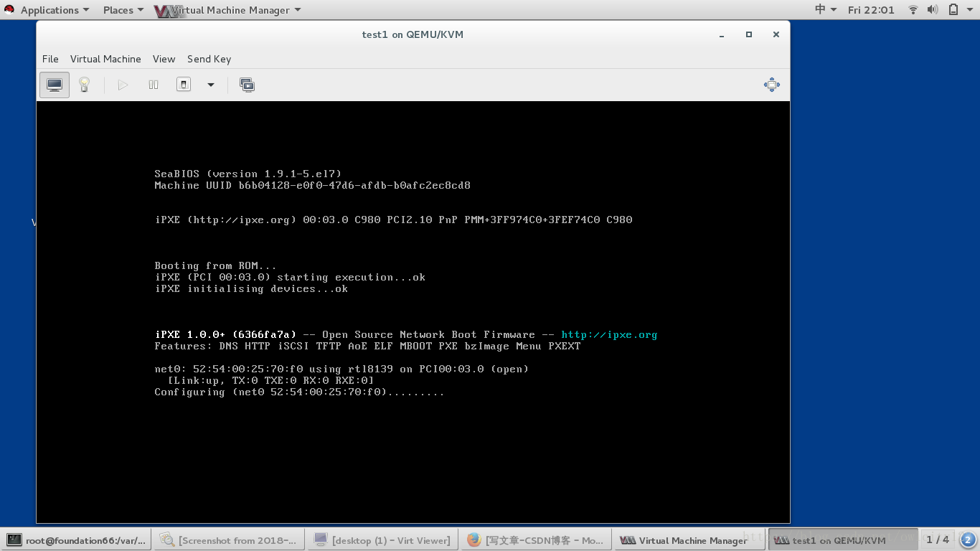Open the Places menu
The height and width of the screenshot is (551, 980).
coord(123,10)
